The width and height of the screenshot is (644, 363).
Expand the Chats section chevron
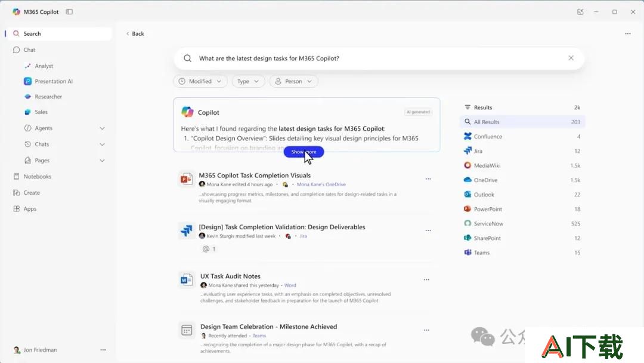103,144
